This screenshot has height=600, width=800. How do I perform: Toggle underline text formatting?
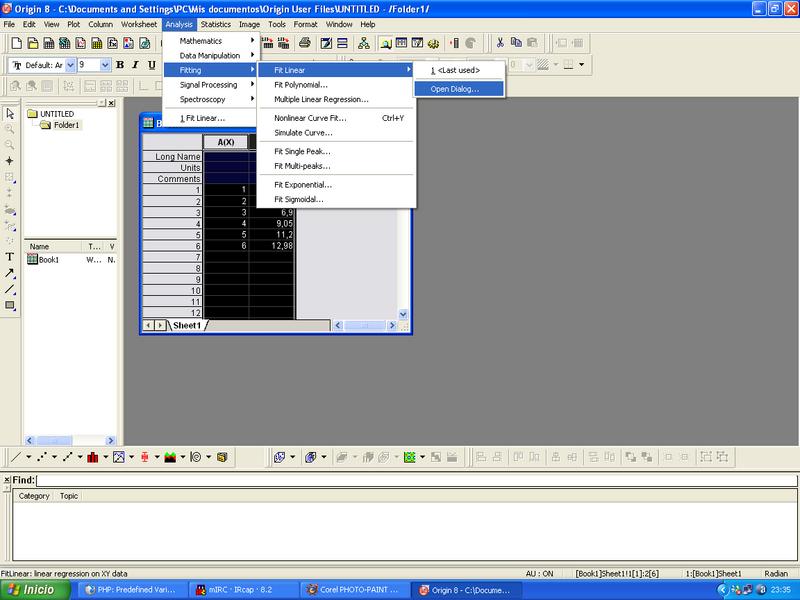(151, 65)
